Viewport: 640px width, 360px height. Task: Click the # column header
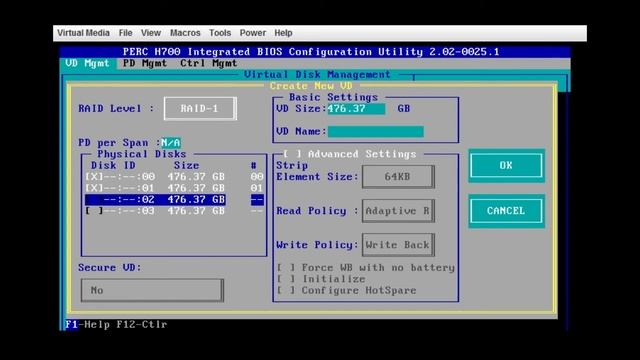pyautogui.click(x=254, y=165)
